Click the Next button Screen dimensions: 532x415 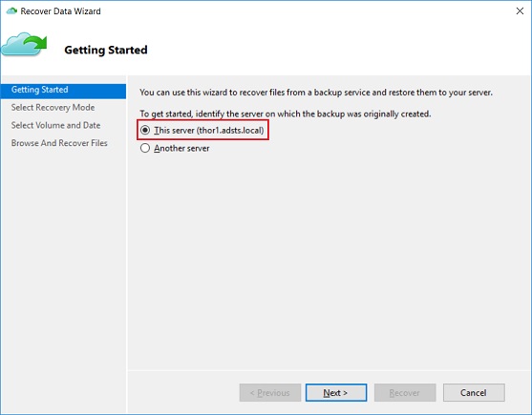pyautogui.click(x=336, y=393)
